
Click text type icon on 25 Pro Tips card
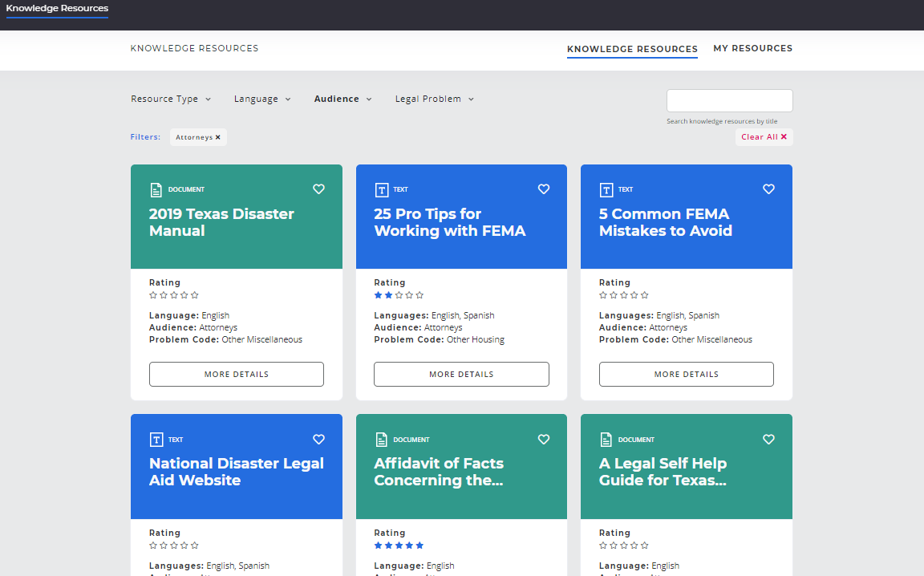[381, 190]
